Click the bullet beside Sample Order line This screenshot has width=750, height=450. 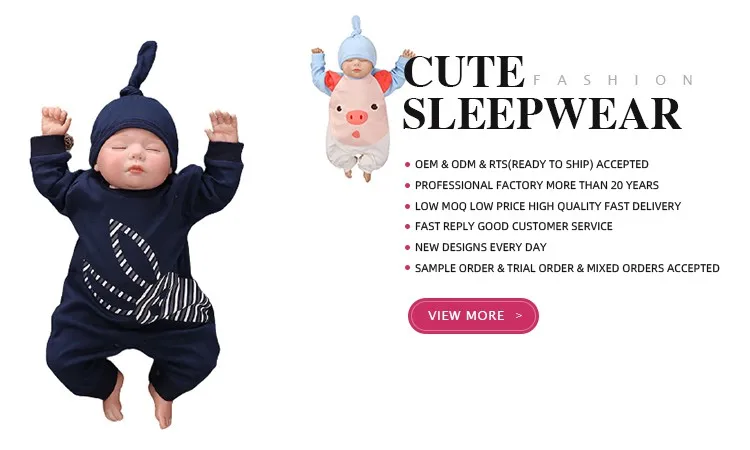click(x=408, y=268)
